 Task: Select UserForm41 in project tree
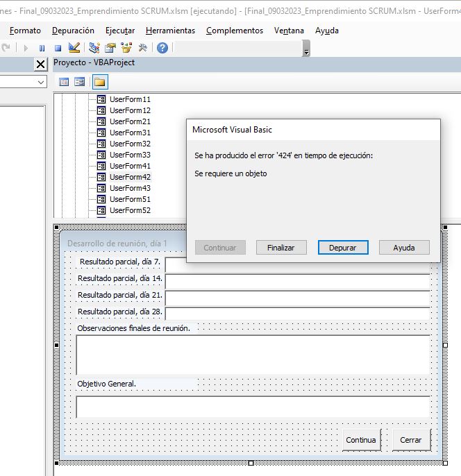130,166
